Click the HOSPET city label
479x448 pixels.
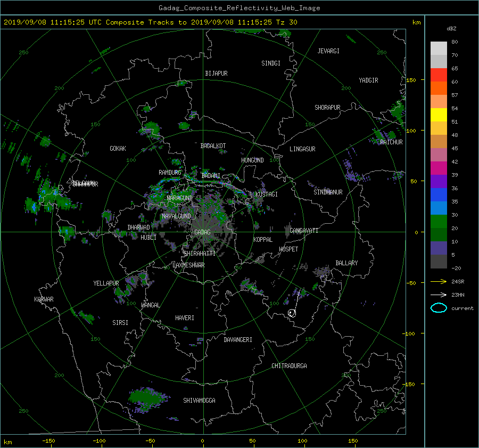click(x=288, y=249)
